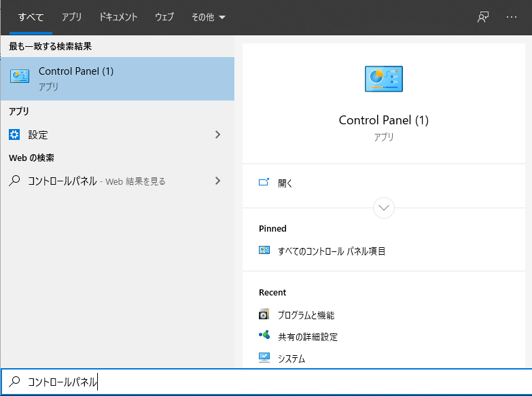Switch to the アプリ tab
Screen dimensions: 532x396
click(x=71, y=17)
